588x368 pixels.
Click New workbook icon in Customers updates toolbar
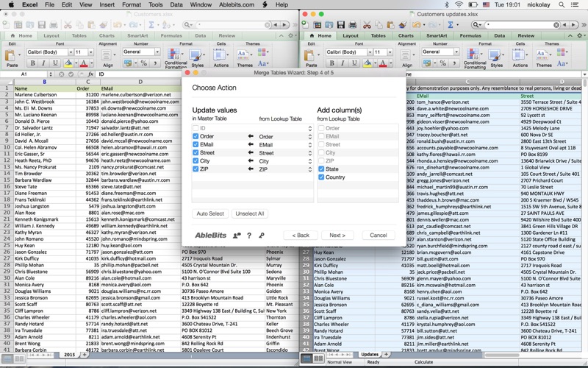305,25
